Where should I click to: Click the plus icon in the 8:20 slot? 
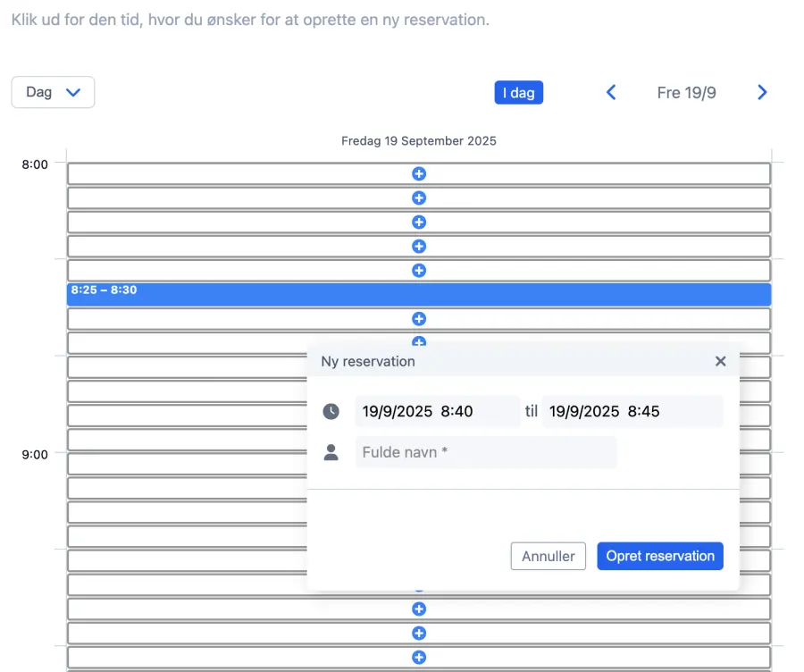(418, 270)
